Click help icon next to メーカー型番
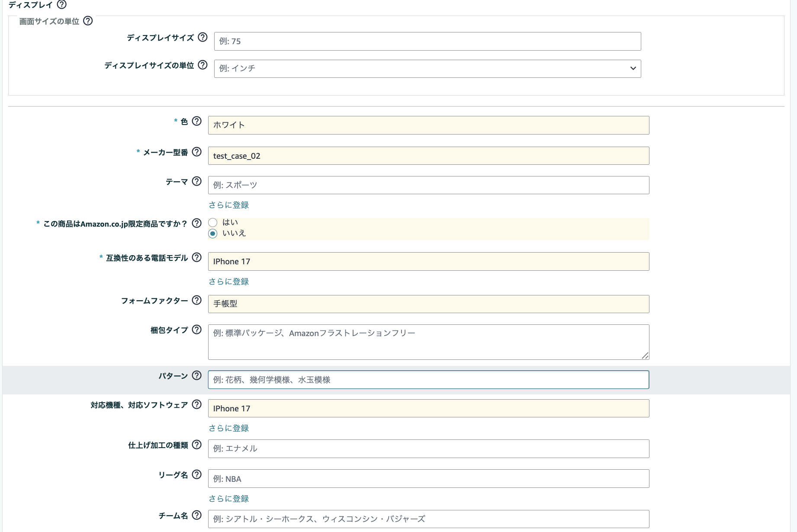This screenshot has width=797, height=532. click(x=197, y=152)
